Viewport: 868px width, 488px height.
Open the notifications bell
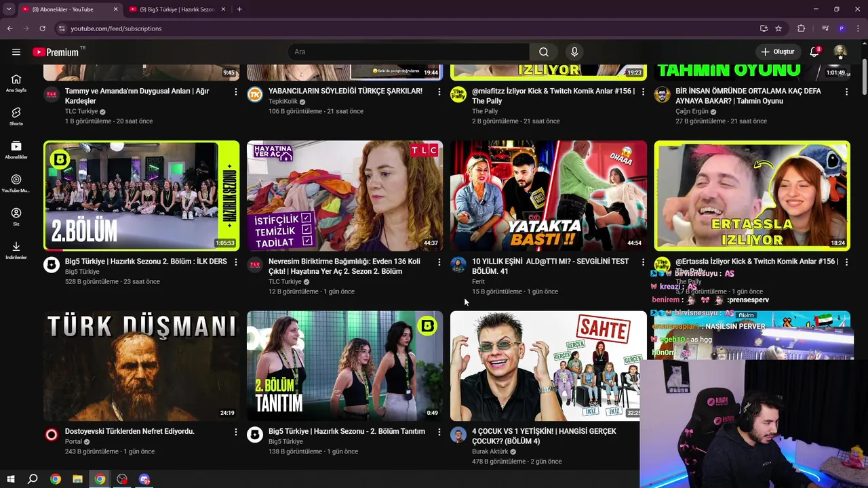coord(815,52)
